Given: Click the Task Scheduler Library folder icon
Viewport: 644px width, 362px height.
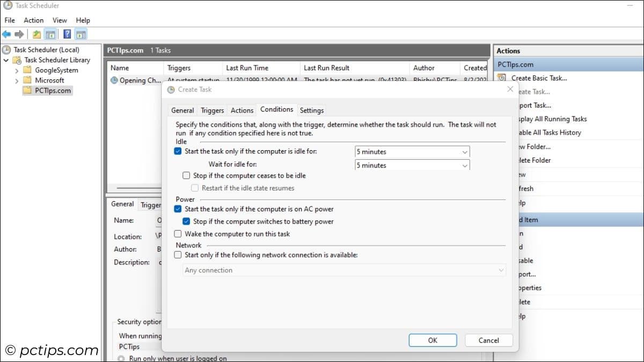Looking at the screenshot, I should [x=18, y=60].
